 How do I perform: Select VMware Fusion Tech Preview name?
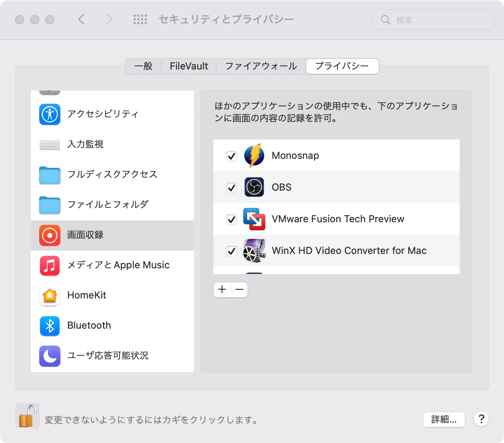pos(338,219)
